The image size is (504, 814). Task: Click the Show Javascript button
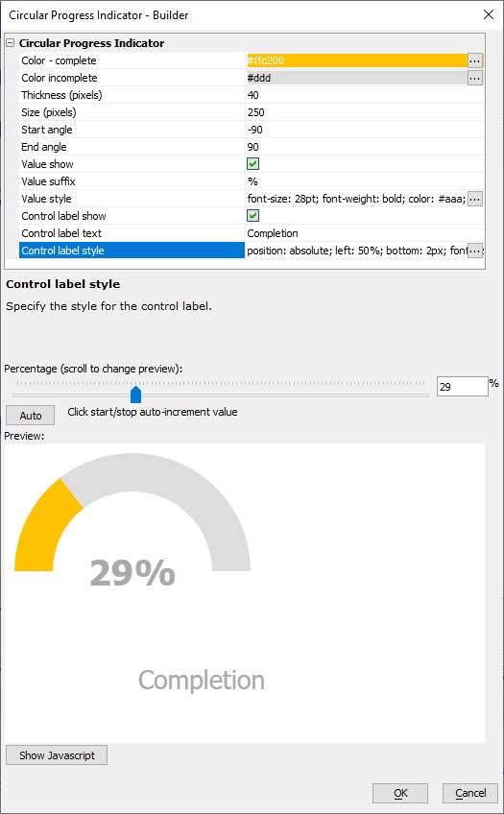pyautogui.click(x=57, y=755)
